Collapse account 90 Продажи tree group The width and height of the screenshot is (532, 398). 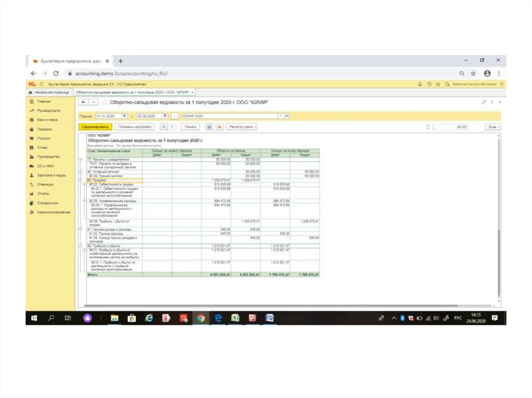80,181
